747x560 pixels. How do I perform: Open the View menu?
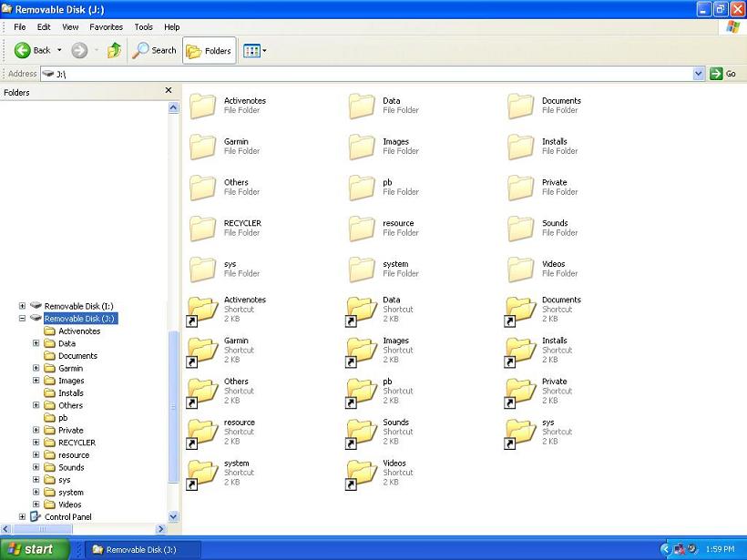(69, 26)
